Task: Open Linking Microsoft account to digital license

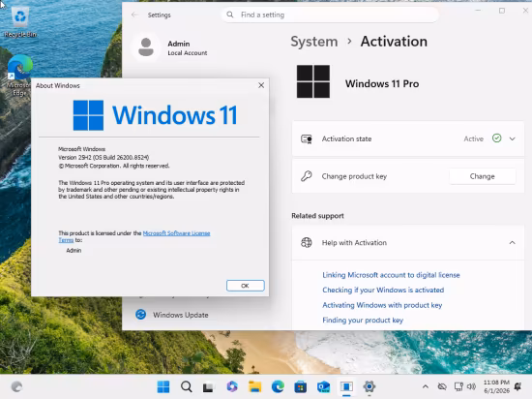Action: coord(391,275)
